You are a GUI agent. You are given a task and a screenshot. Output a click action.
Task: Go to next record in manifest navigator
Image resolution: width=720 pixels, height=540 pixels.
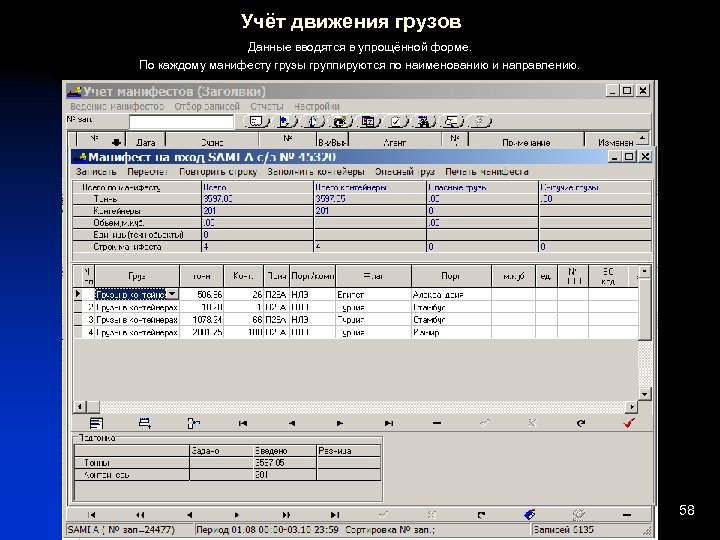coord(339,424)
